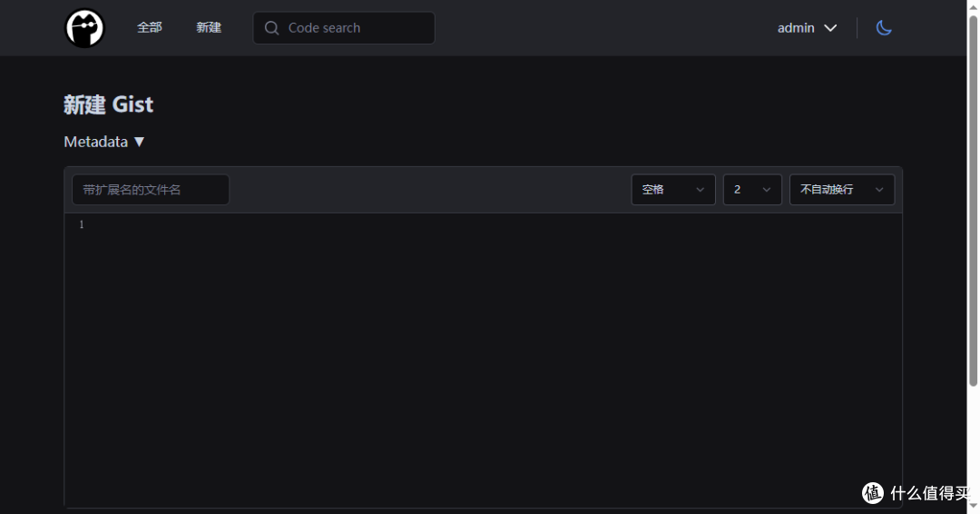The image size is (980, 514).
Task: Click the chevron in the 不自动换行 selector
Action: pyautogui.click(x=878, y=190)
